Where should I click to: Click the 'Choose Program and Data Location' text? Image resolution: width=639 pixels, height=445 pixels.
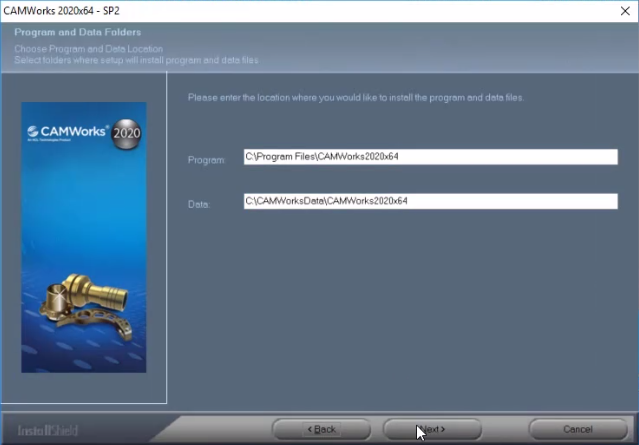[89, 49]
